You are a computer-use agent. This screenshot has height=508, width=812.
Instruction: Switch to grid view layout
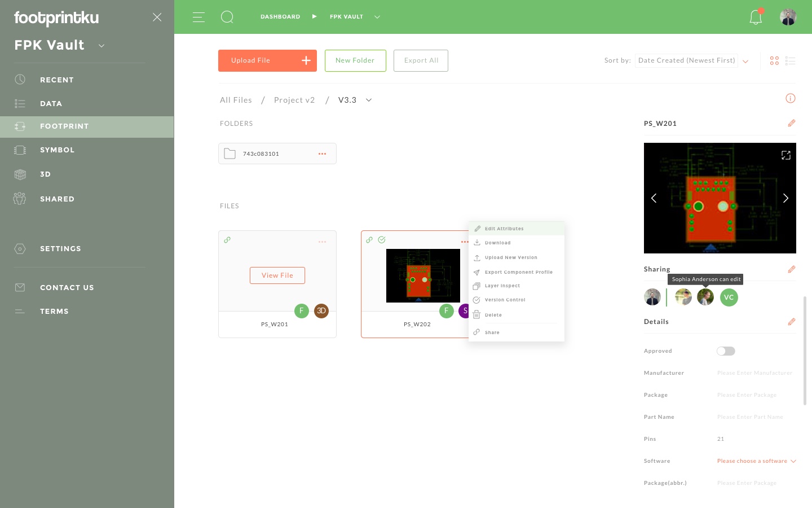pyautogui.click(x=774, y=60)
